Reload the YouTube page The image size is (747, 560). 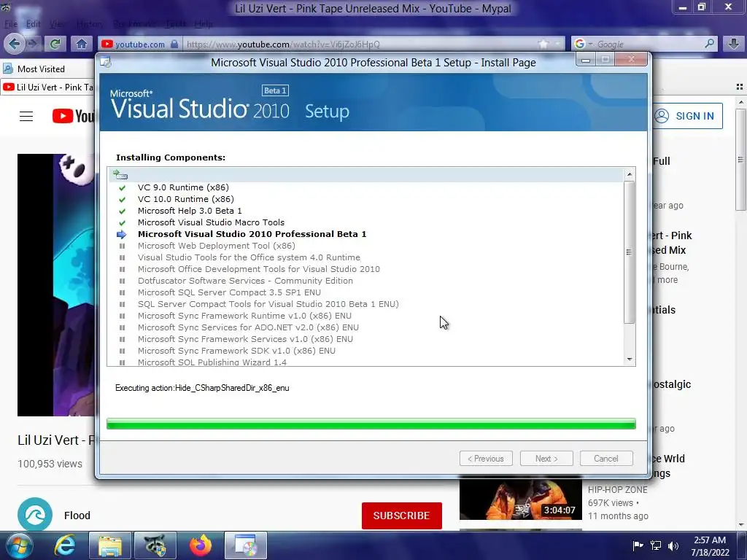coord(55,44)
